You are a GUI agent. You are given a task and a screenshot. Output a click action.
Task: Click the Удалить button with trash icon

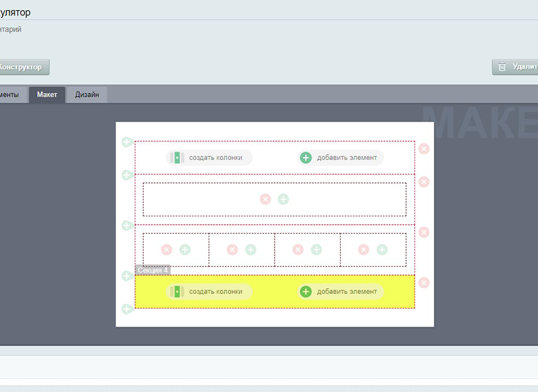point(516,67)
